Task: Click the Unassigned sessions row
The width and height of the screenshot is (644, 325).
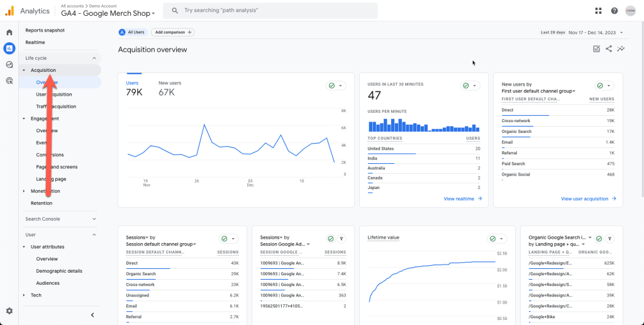Action: pos(182,295)
